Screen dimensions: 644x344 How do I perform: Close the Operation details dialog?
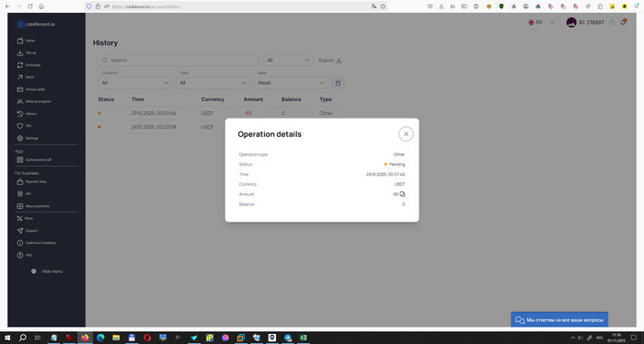(x=406, y=133)
